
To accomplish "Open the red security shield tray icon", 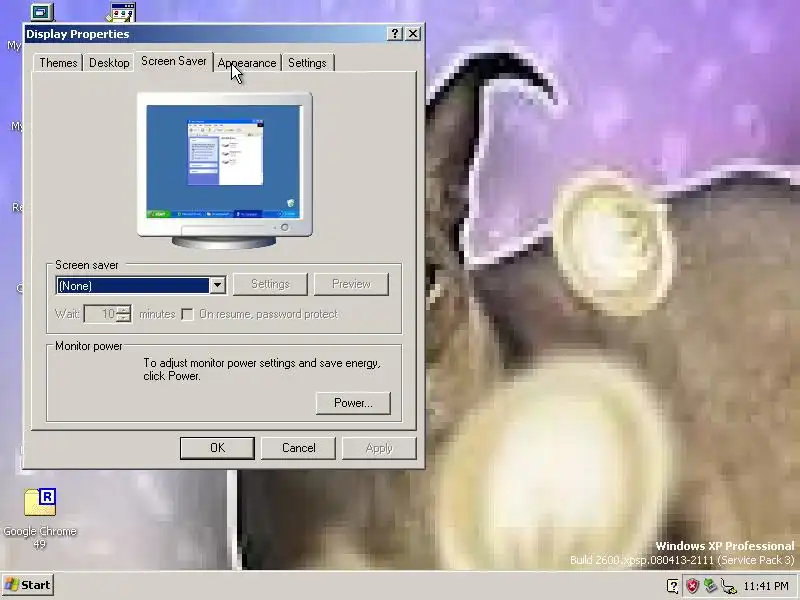I will click(x=692, y=586).
